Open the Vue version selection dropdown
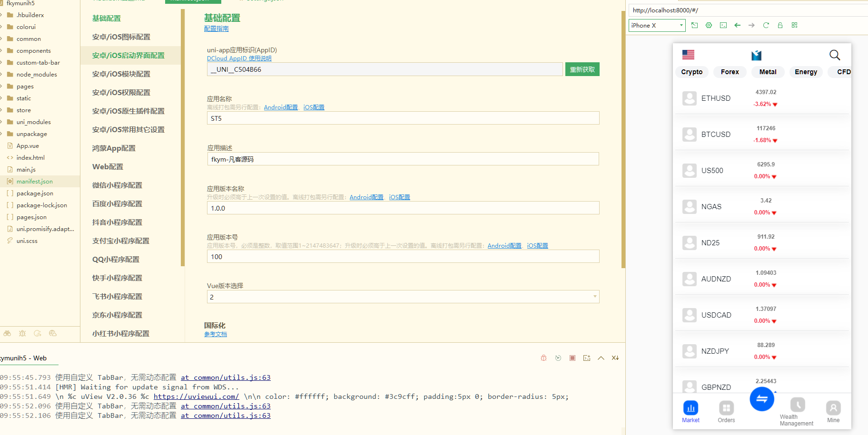Screen dimensions: 868x435 (403, 297)
